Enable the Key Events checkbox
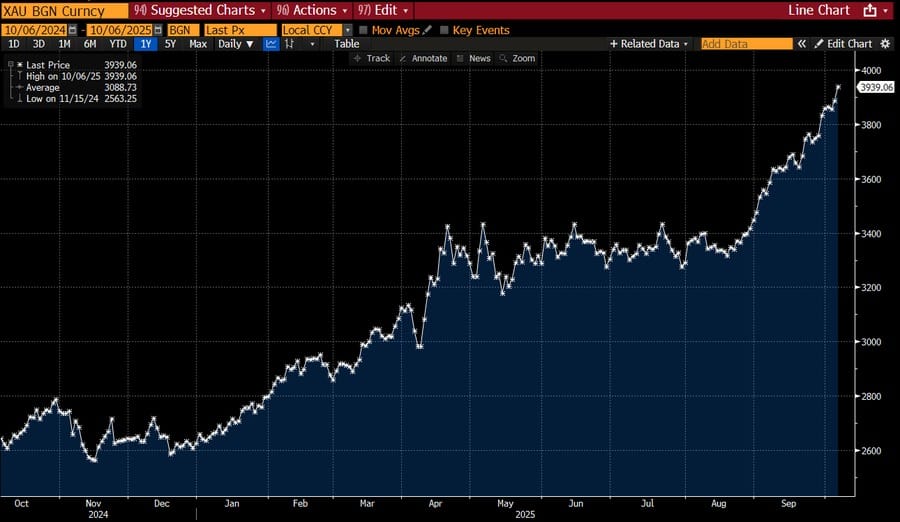900x522 pixels. point(445,30)
